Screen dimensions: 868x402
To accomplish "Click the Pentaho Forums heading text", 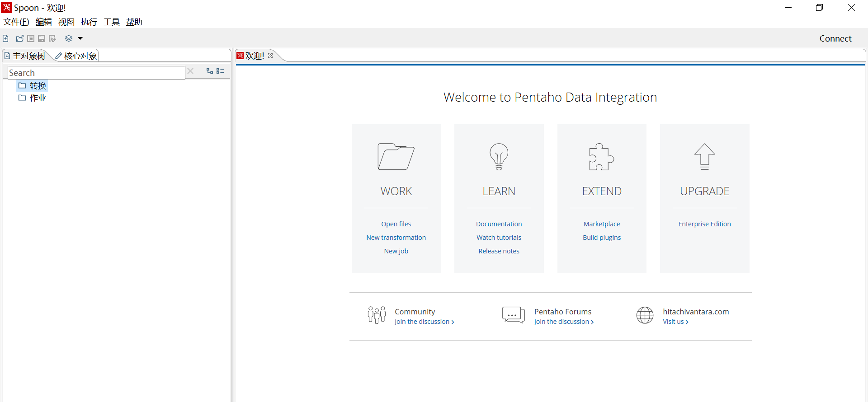I will pyautogui.click(x=563, y=312).
